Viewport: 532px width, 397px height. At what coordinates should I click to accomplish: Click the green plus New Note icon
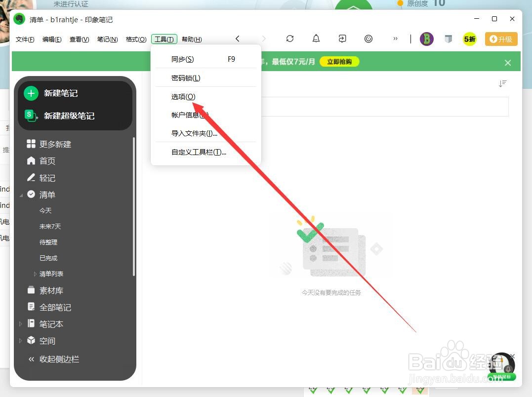pos(31,93)
